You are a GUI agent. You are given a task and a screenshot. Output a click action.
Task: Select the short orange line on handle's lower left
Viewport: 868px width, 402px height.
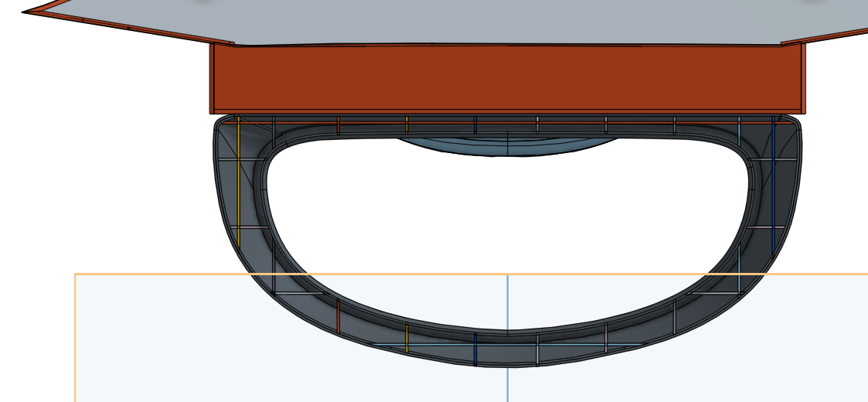click(339, 317)
